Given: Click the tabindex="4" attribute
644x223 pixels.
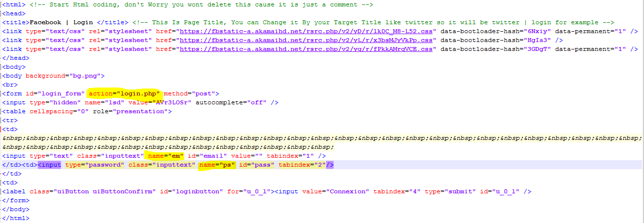Looking at the screenshot, I should click(397, 191).
